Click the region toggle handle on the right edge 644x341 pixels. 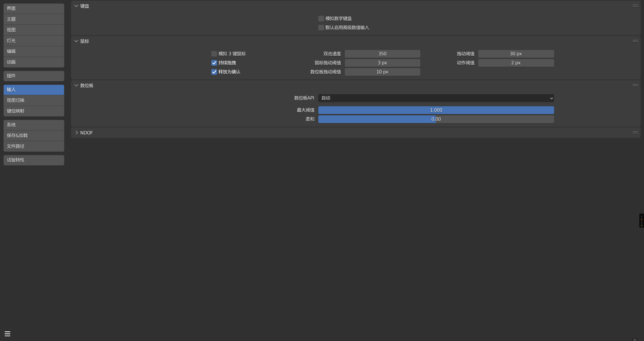click(641, 221)
